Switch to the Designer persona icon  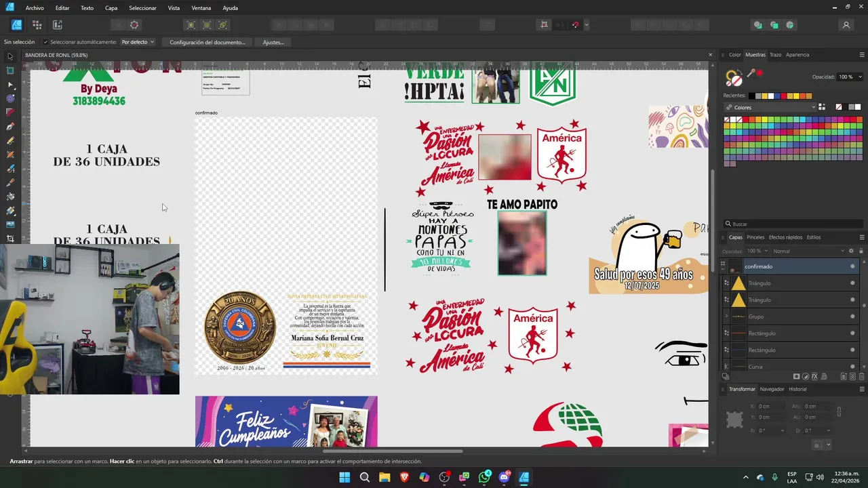click(16, 25)
